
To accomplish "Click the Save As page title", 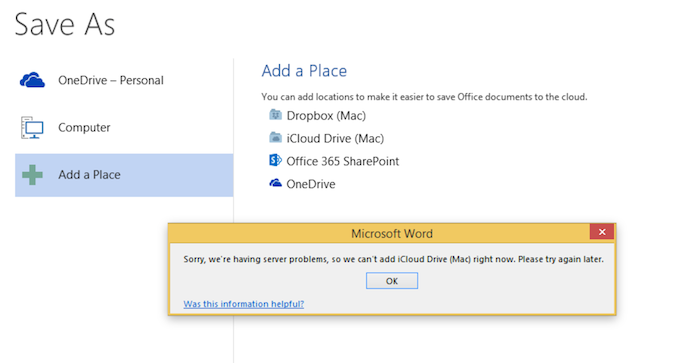I will (x=65, y=24).
